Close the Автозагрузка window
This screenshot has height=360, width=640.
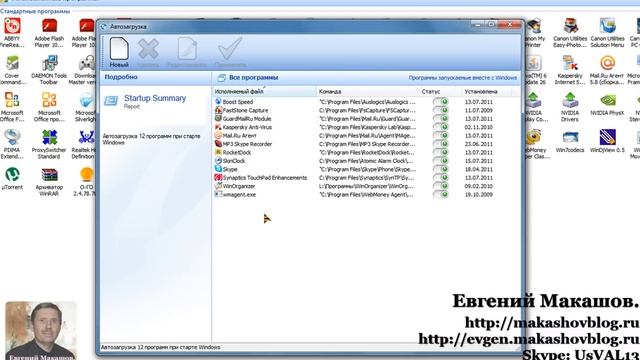point(510,25)
